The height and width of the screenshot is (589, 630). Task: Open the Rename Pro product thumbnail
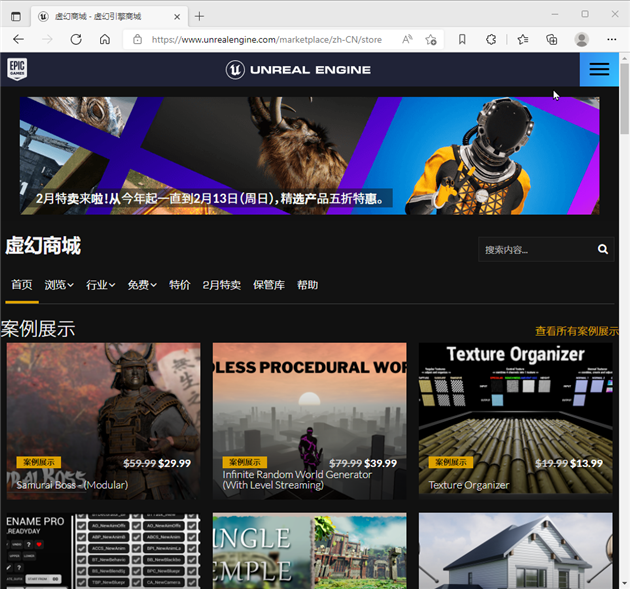pyautogui.click(x=103, y=550)
